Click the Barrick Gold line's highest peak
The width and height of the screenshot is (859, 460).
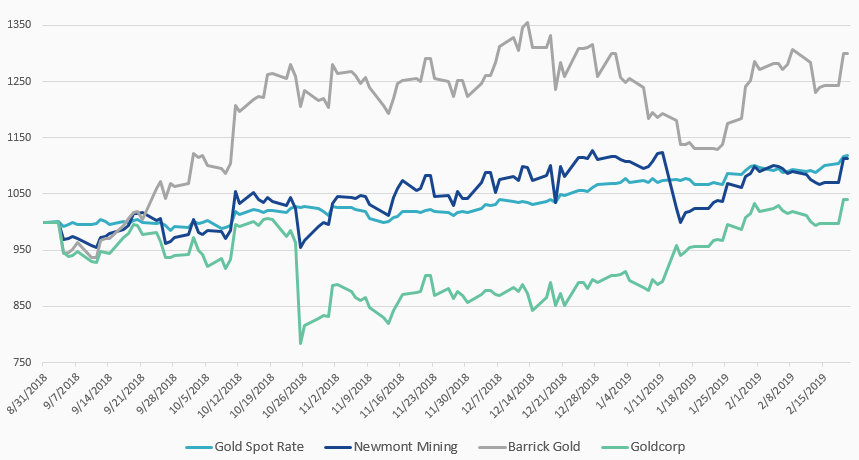tap(527, 23)
